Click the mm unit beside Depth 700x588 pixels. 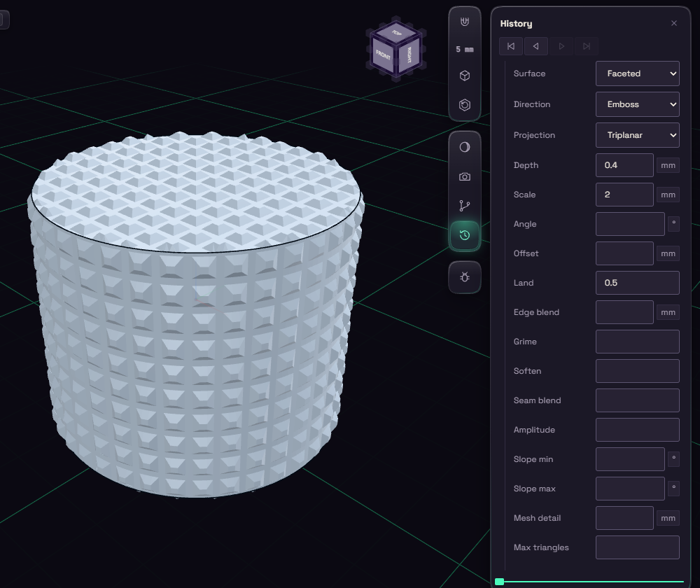coord(668,166)
